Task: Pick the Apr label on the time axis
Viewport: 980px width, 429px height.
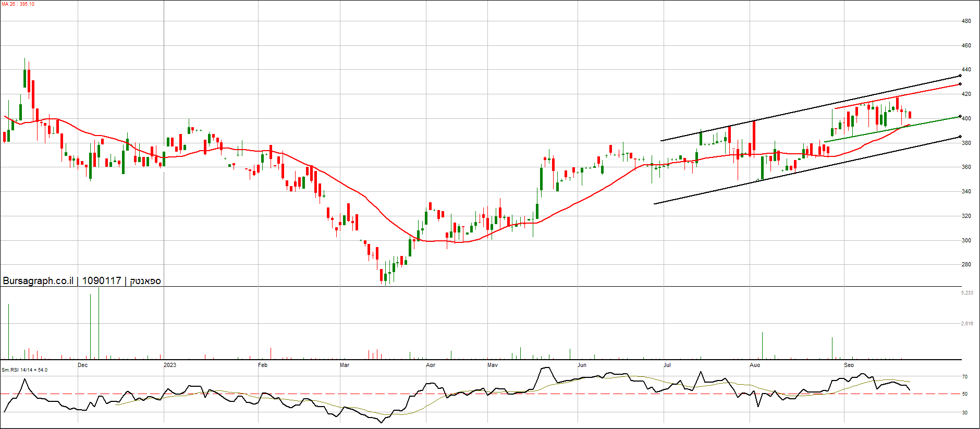Action: coord(431,365)
